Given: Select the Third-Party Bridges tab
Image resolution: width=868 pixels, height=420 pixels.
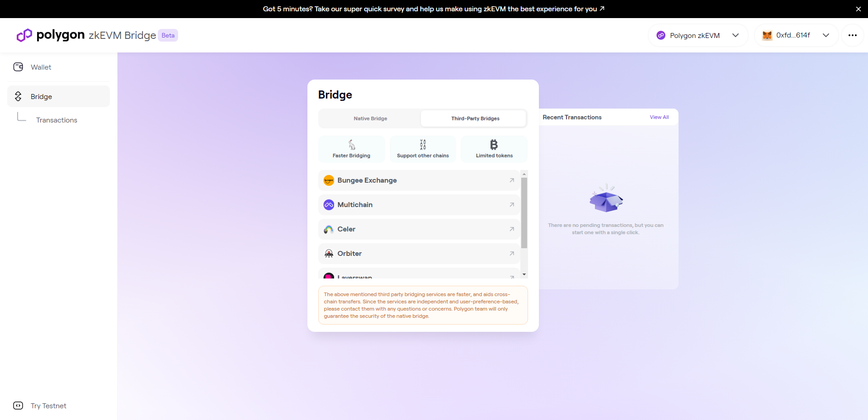Looking at the screenshot, I should pos(475,118).
